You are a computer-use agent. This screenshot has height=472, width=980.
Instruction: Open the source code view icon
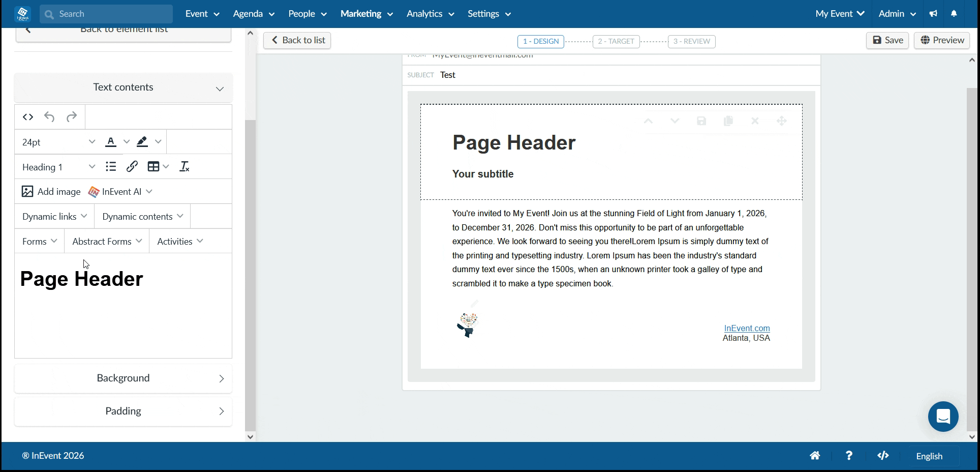28,117
